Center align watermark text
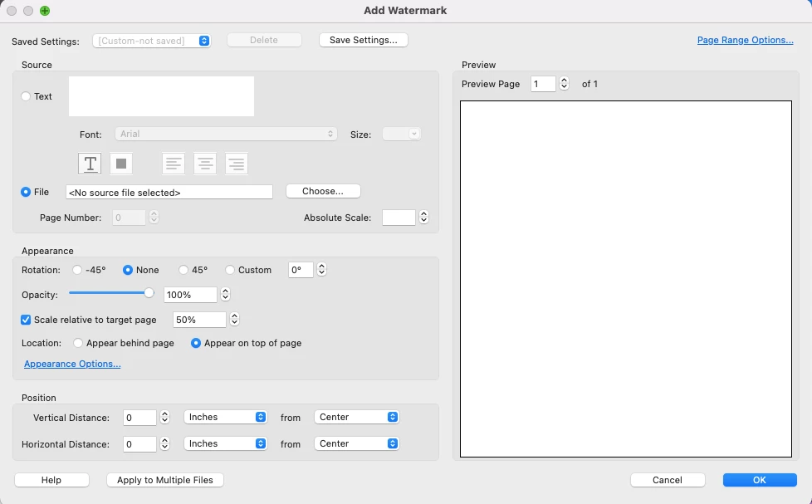Screen dimensions: 812x504 pyautogui.click(x=205, y=164)
